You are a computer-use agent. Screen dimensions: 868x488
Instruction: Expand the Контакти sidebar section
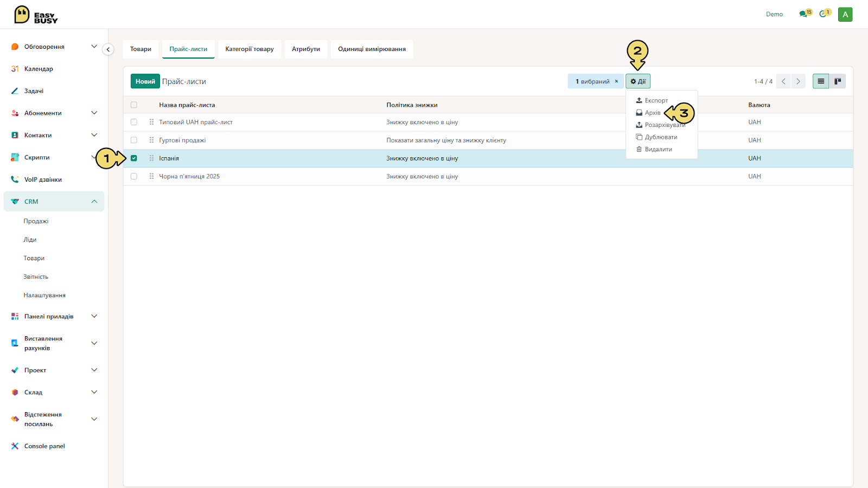[x=94, y=135]
